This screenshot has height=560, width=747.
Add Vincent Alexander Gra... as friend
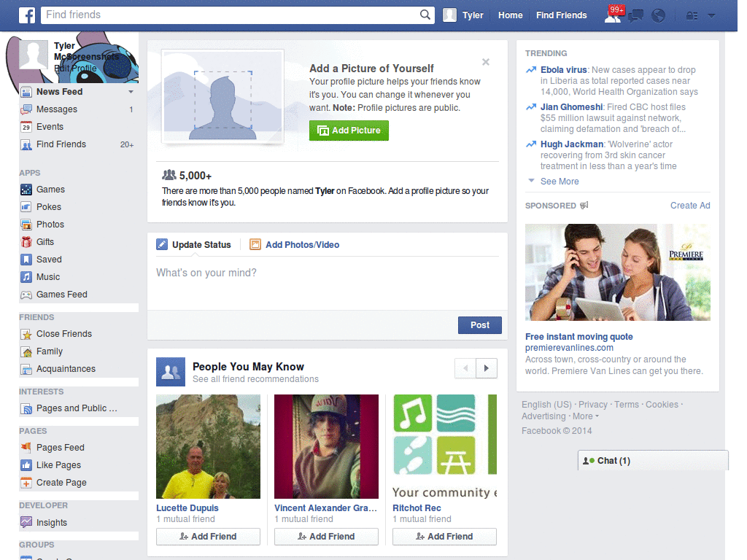326,537
